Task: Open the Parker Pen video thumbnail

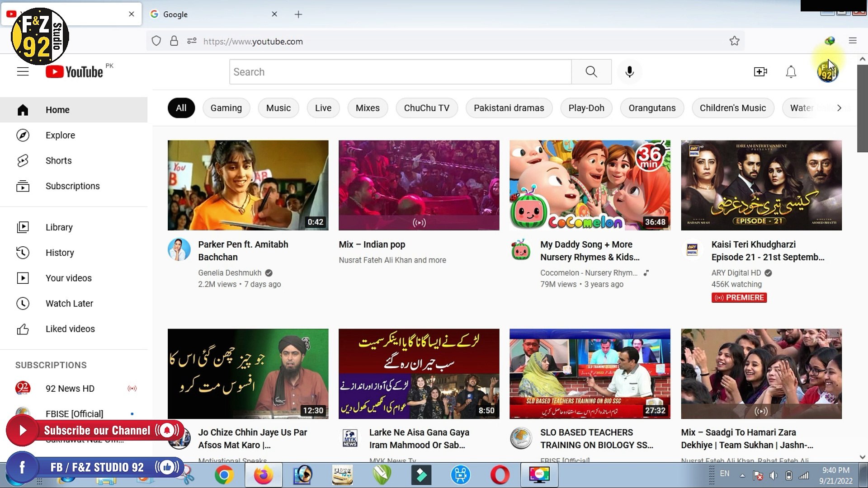Action: [x=248, y=185]
